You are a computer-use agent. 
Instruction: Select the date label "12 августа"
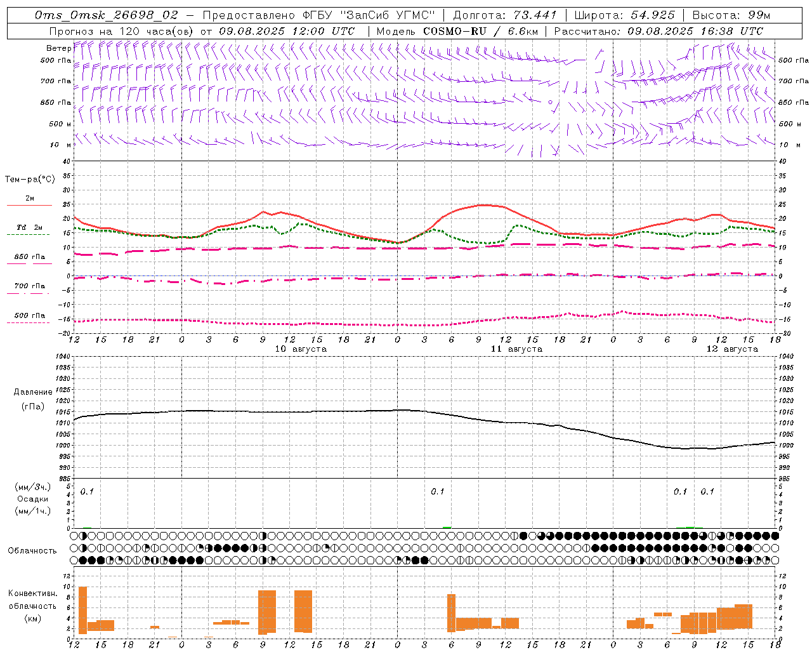732,349
